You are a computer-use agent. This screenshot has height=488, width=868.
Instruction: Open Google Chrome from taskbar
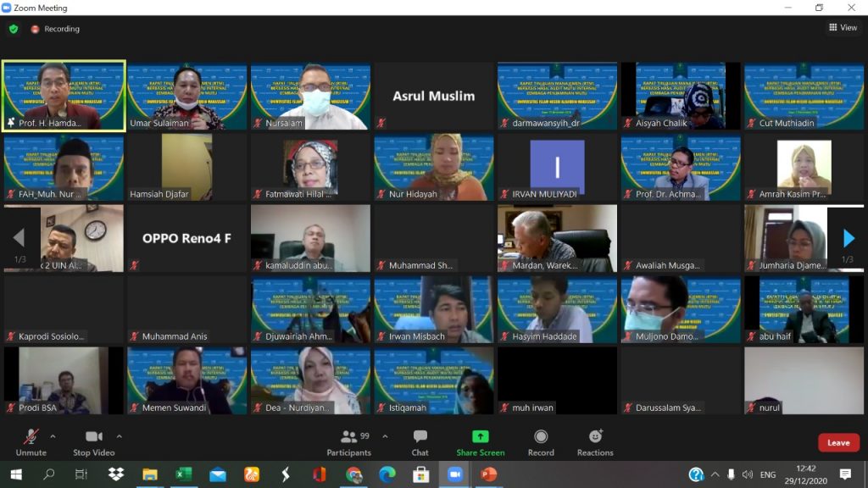pos(353,474)
